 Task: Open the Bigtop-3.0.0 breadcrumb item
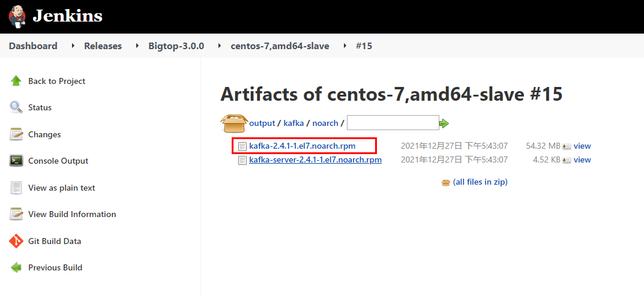(176, 46)
